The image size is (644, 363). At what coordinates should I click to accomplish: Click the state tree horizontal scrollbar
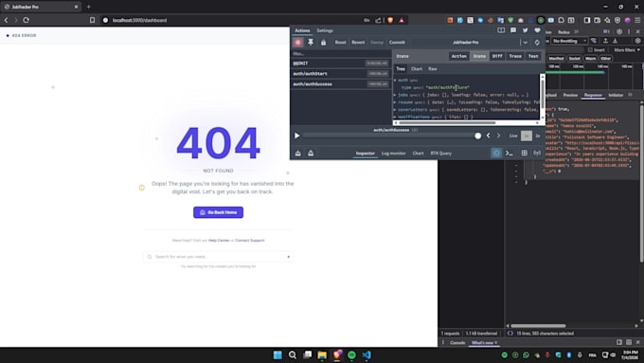pyautogui.click(x=447, y=122)
